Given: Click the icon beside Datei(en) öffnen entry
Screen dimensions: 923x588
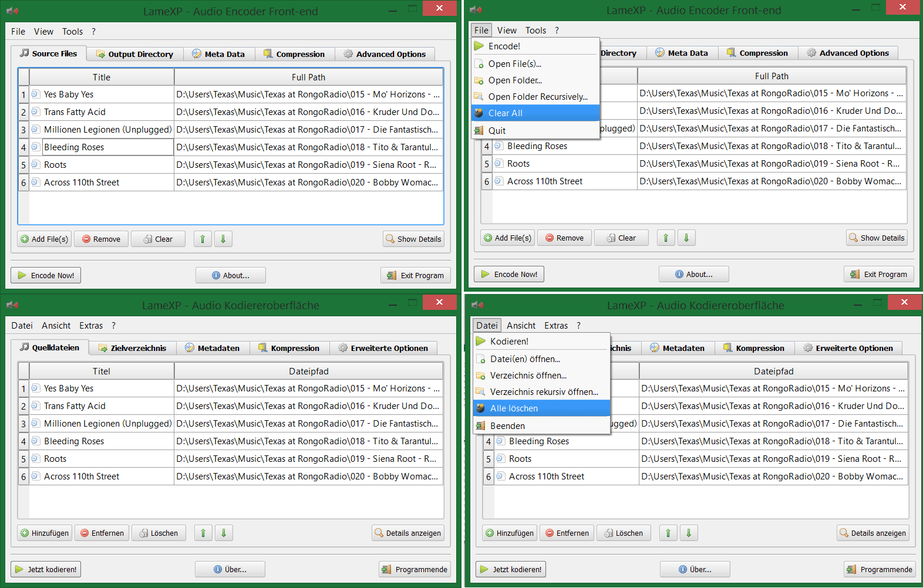Looking at the screenshot, I should coord(481,359).
